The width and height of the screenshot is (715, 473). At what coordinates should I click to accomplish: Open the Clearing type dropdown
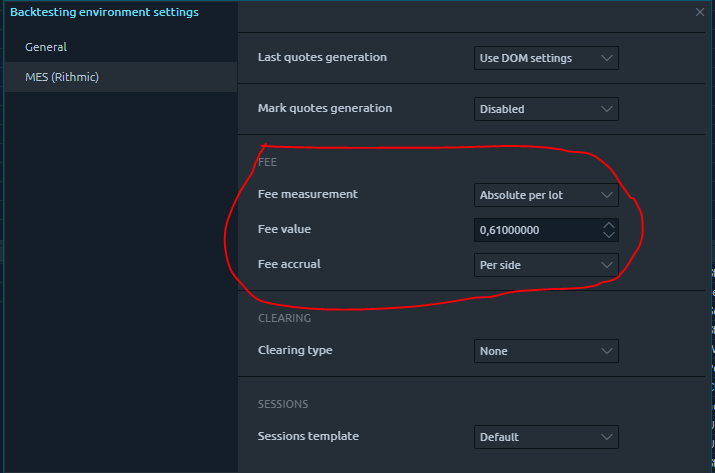click(x=545, y=351)
